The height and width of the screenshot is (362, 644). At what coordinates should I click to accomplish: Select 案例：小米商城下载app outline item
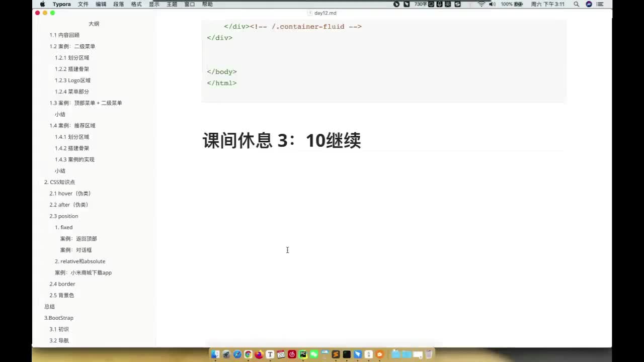[x=83, y=273]
